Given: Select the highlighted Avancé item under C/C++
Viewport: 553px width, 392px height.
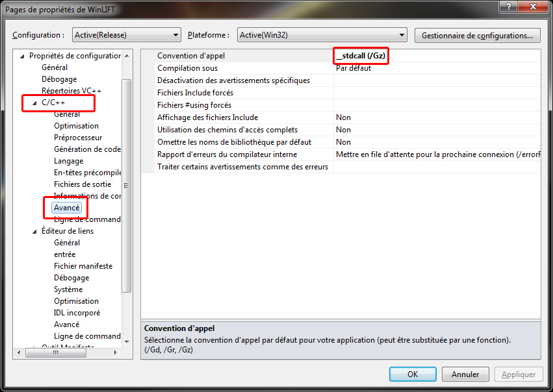Looking at the screenshot, I should tap(67, 208).
